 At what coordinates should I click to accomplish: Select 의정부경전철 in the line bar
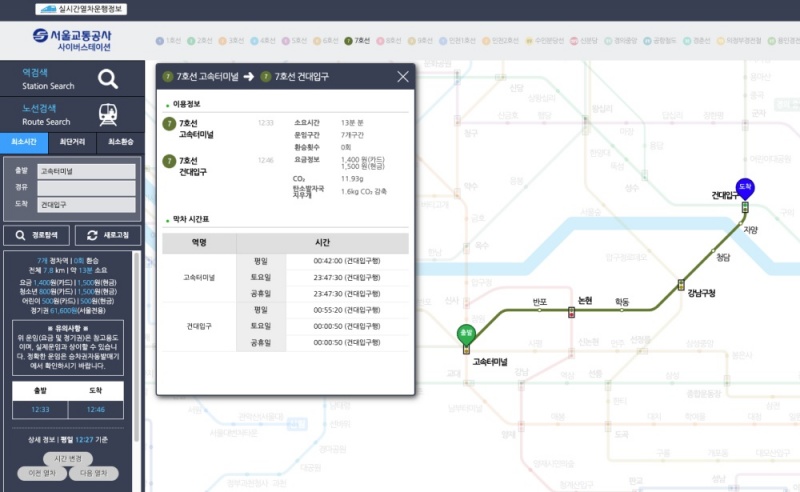click(x=739, y=41)
